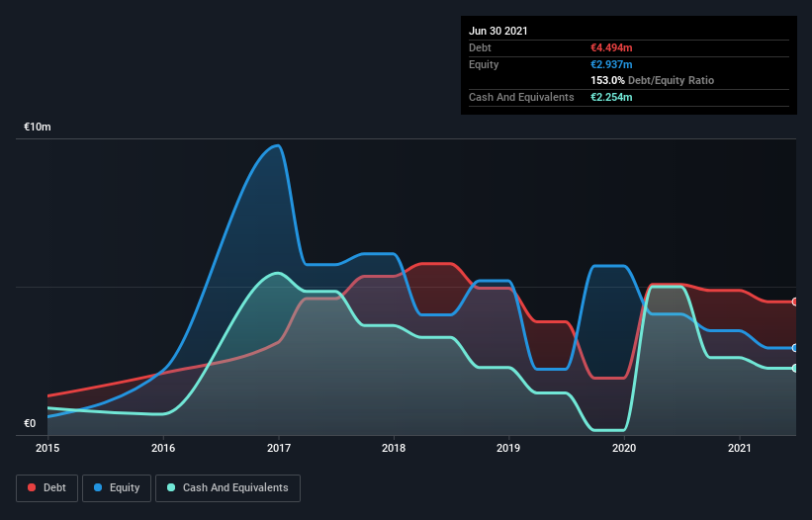Click the 2016 x-axis label
The height and width of the screenshot is (520, 812).
pos(163,448)
